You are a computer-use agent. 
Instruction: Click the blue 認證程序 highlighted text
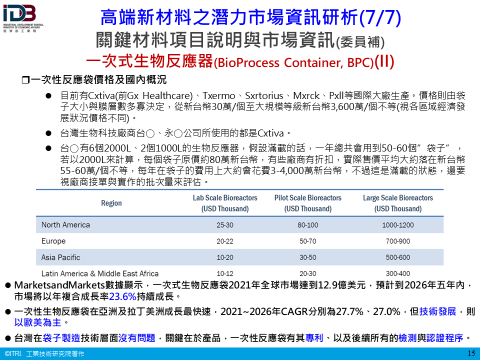pos(445,338)
